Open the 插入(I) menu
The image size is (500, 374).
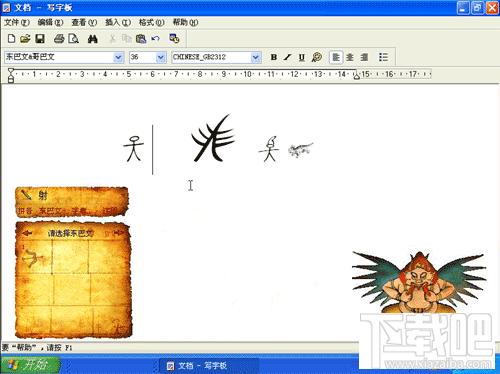tap(118, 23)
